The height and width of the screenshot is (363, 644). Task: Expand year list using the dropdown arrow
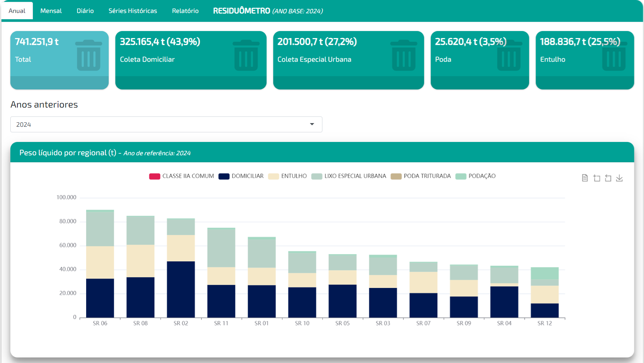pyautogui.click(x=312, y=125)
